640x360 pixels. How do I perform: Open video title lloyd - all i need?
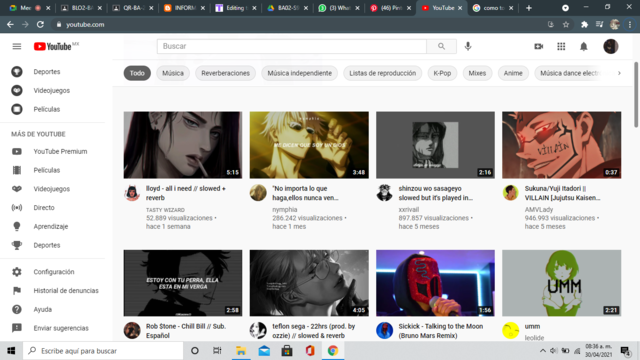(x=186, y=193)
